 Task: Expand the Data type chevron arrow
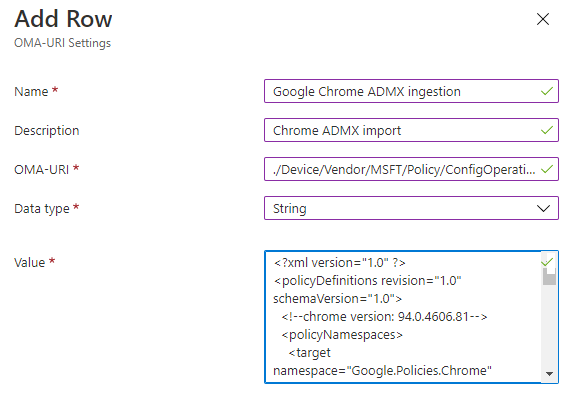point(543,209)
